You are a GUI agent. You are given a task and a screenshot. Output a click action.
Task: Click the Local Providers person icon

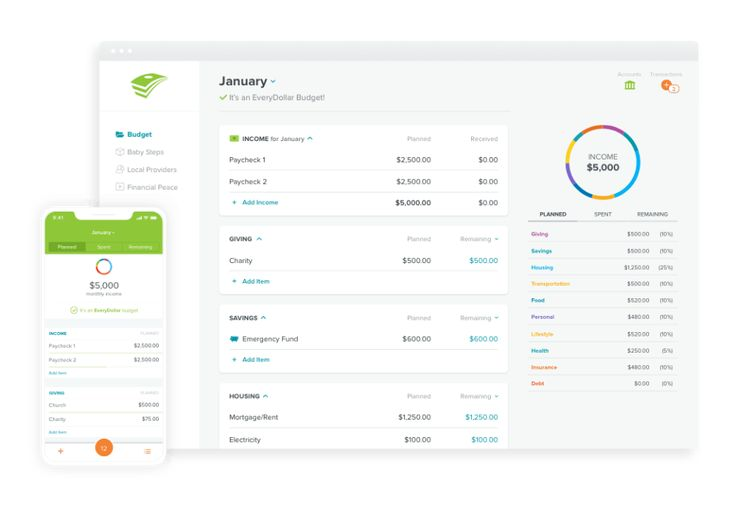pyautogui.click(x=120, y=169)
